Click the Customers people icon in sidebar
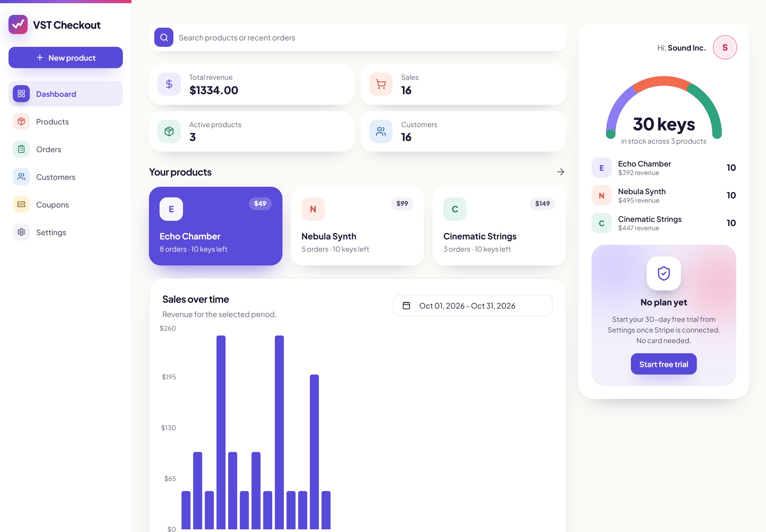Viewport: 766px width, 532px height. [21, 177]
